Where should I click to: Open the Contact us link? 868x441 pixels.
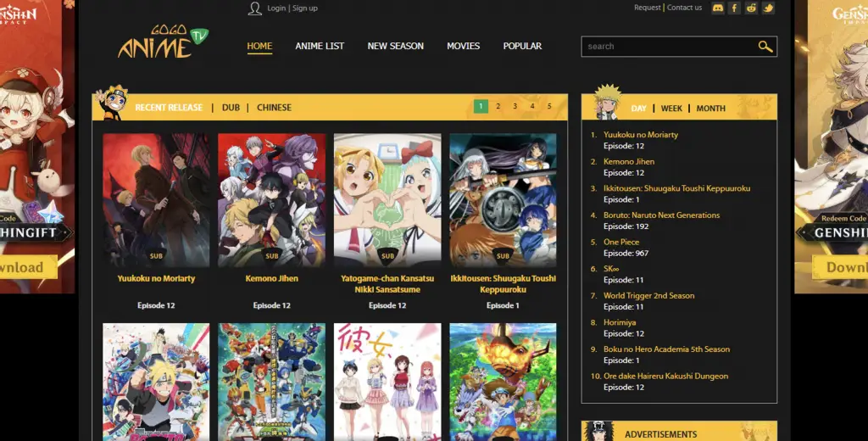[684, 8]
